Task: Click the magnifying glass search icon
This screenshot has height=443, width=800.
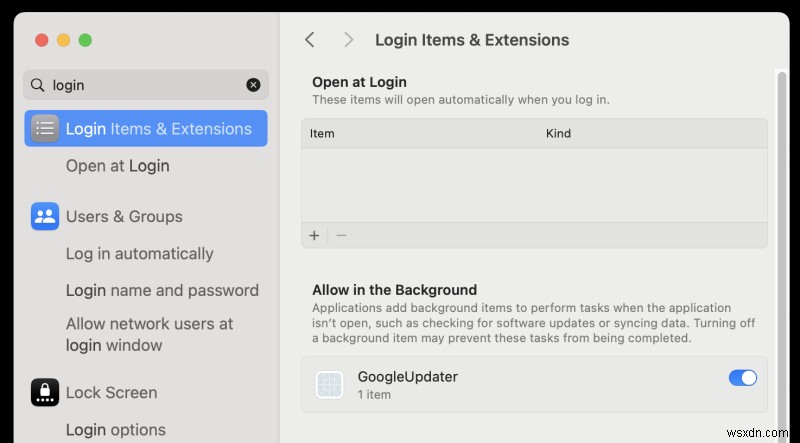Action: 37,85
